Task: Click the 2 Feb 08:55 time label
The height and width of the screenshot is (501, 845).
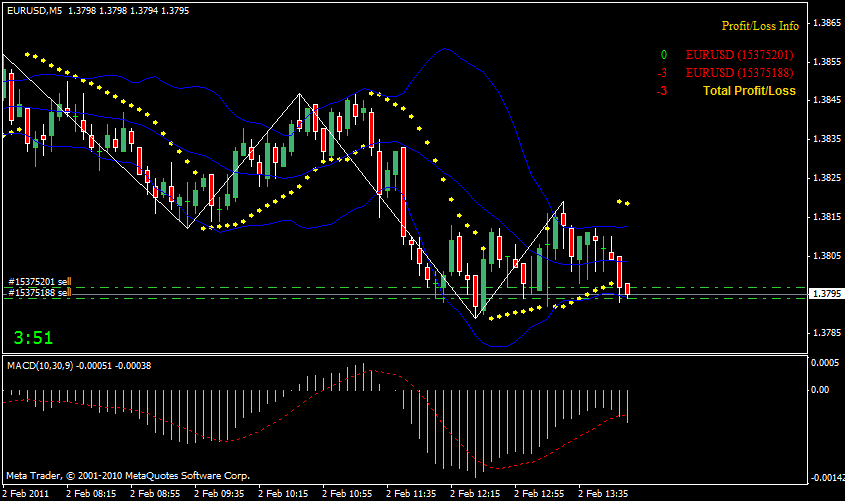Action: (156, 493)
